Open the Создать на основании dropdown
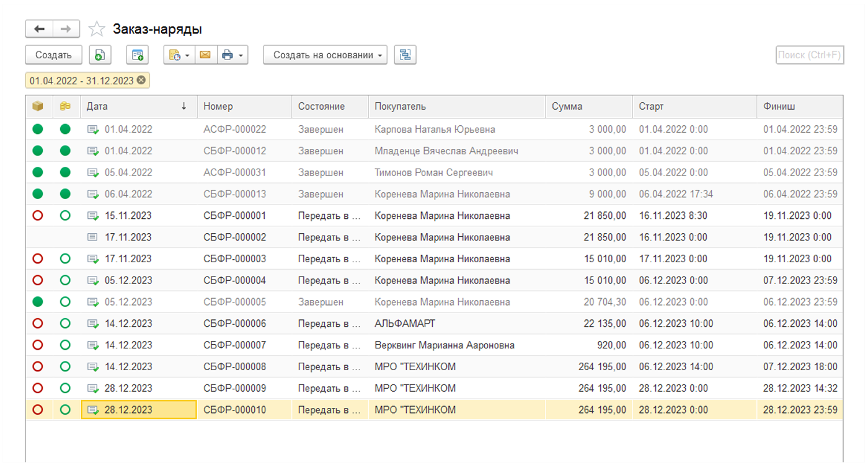The image size is (868, 465). [325, 55]
